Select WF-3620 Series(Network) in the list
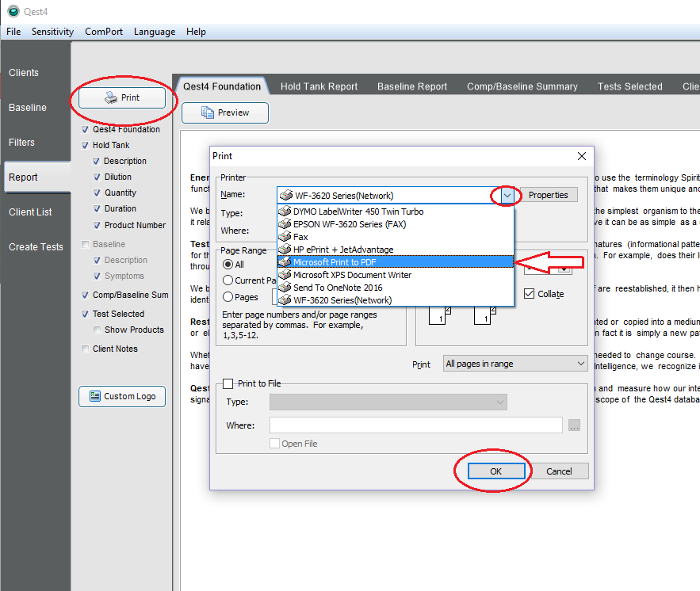 pyautogui.click(x=396, y=300)
